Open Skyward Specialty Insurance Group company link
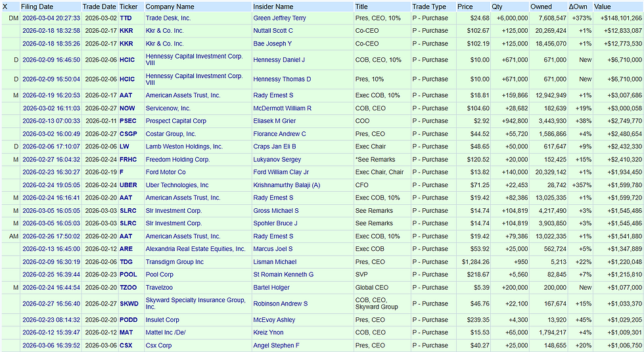The height and width of the screenshot is (352, 644). click(196, 303)
